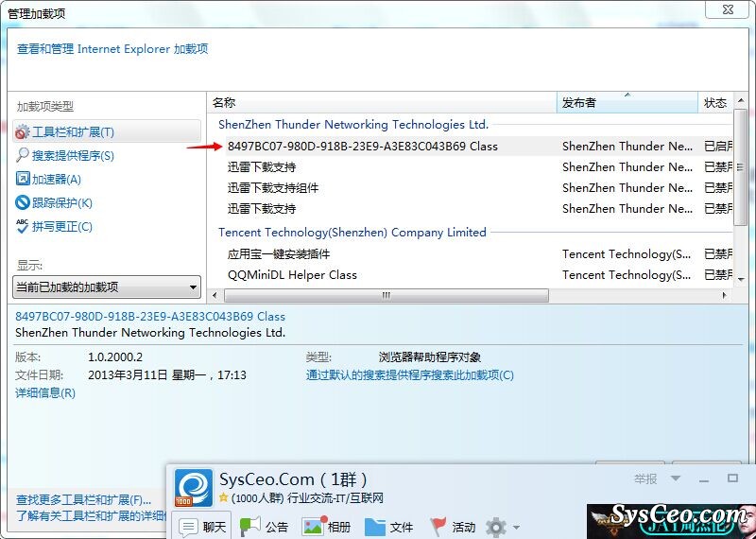Click the vertical scrollbar up arrow
This screenshot has height=539, width=756.
(740, 101)
